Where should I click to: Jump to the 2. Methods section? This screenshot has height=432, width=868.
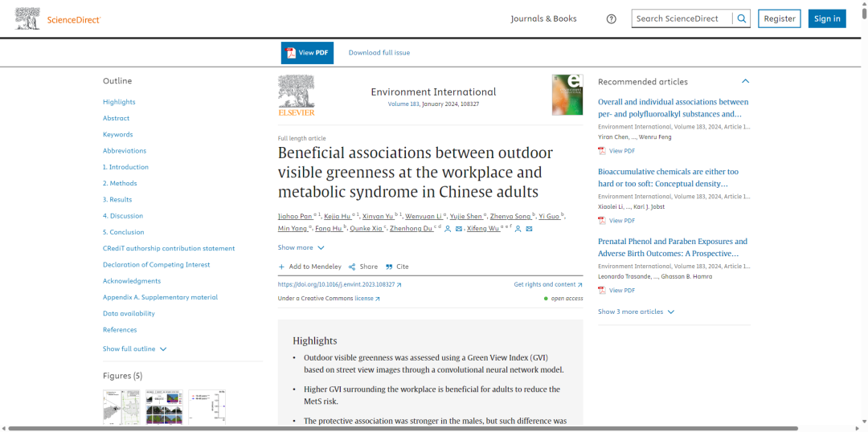click(120, 183)
